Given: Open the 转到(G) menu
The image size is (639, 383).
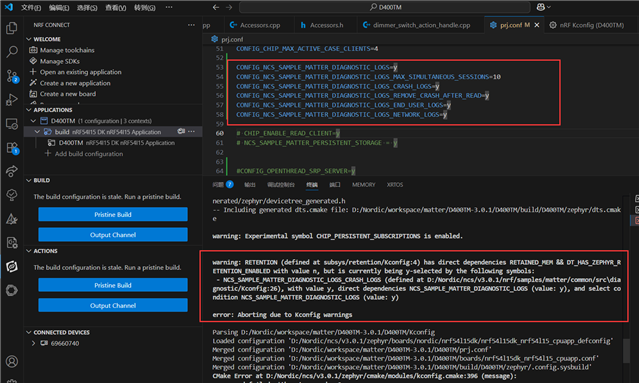Looking at the screenshot, I should coord(145,7).
